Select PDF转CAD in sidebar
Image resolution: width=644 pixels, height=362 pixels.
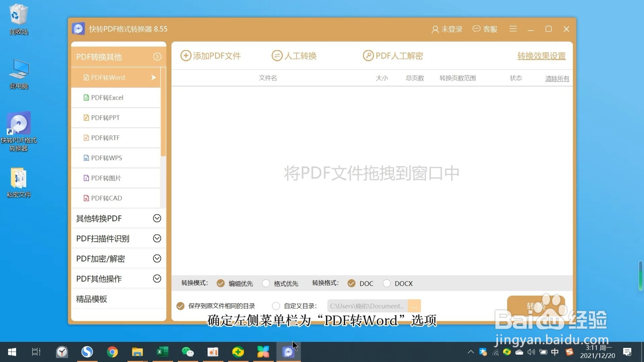point(116,198)
